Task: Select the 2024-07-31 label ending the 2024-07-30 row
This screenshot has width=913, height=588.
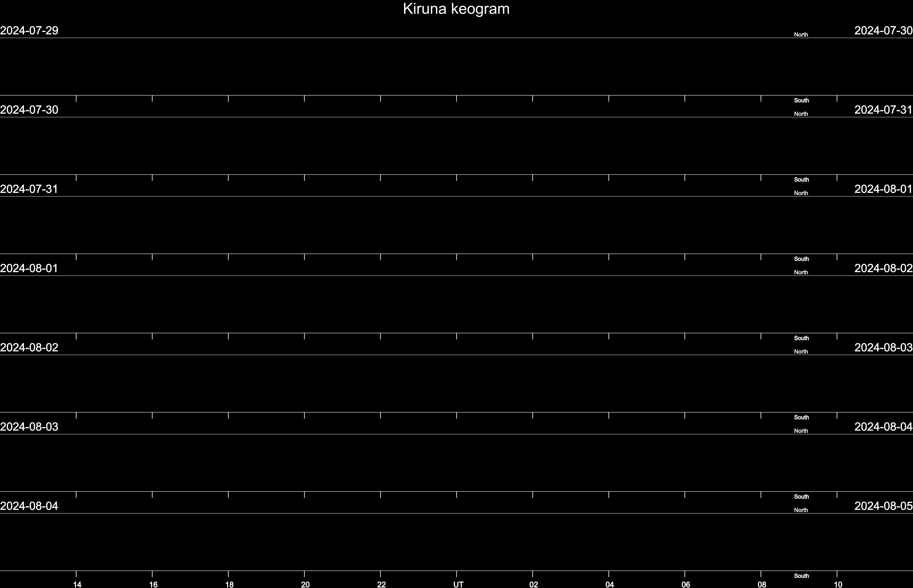Action: (x=884, y=110)
